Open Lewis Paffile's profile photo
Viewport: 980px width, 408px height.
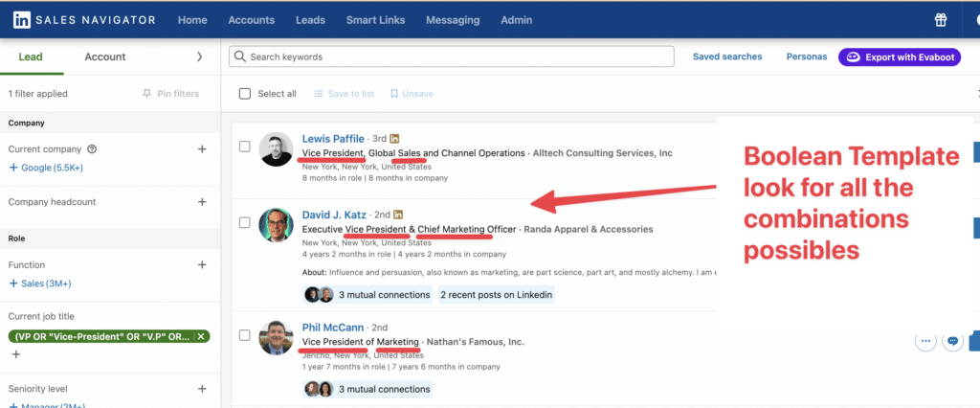pos(277,149)
